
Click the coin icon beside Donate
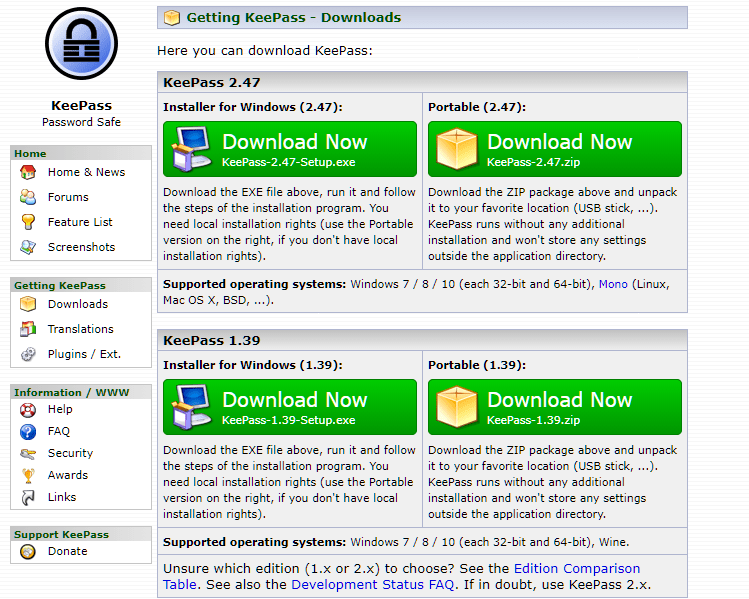pos(28,552)
